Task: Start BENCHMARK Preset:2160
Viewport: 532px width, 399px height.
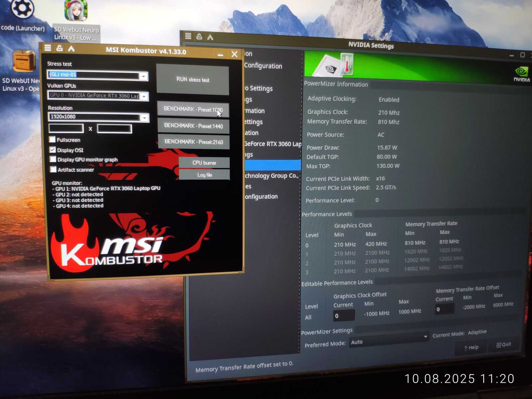Action: [x=194, y=142]
